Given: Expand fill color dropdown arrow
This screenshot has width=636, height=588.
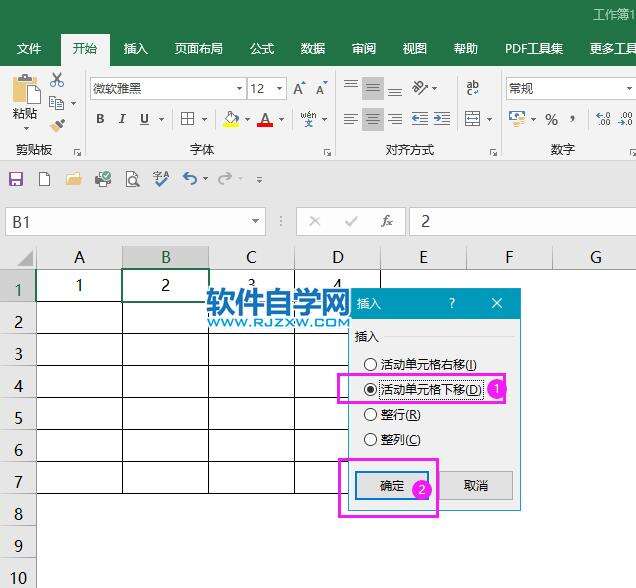Looking at the screenshot, I should point(247,119).
